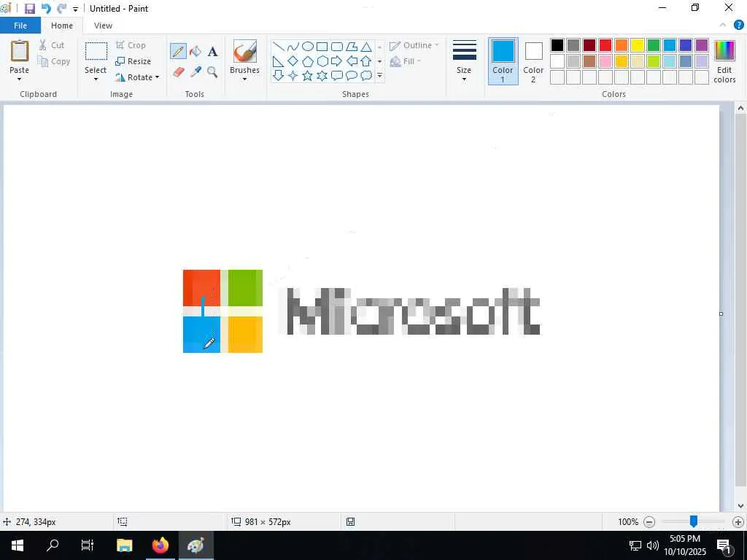Choose the Right triangle shape

278,61
